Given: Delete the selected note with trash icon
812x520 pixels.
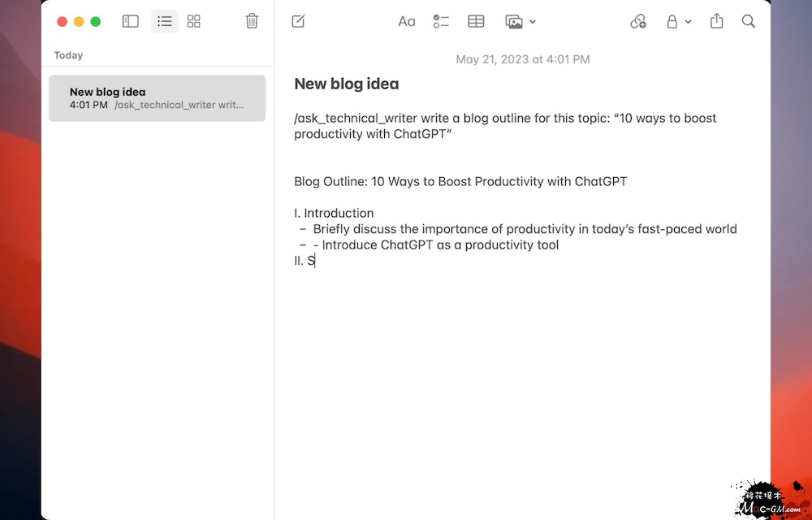Looking at the screenshot, I should 252,22.
